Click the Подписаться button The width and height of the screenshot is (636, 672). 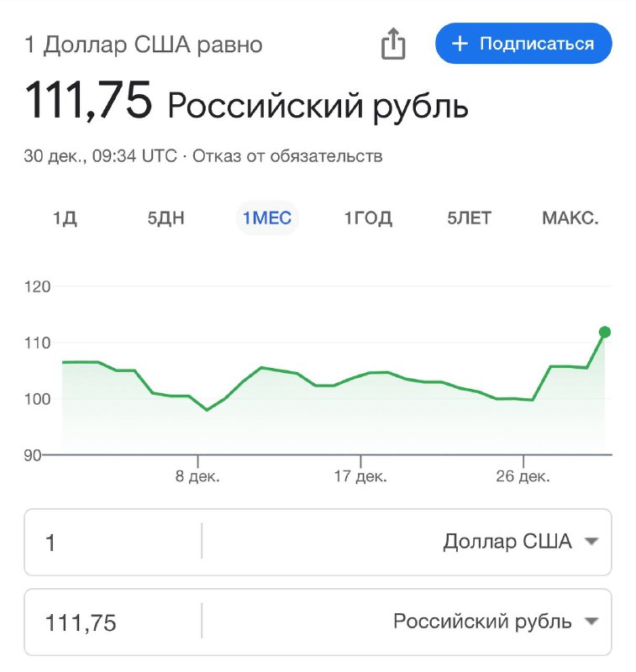click(523, 44)
